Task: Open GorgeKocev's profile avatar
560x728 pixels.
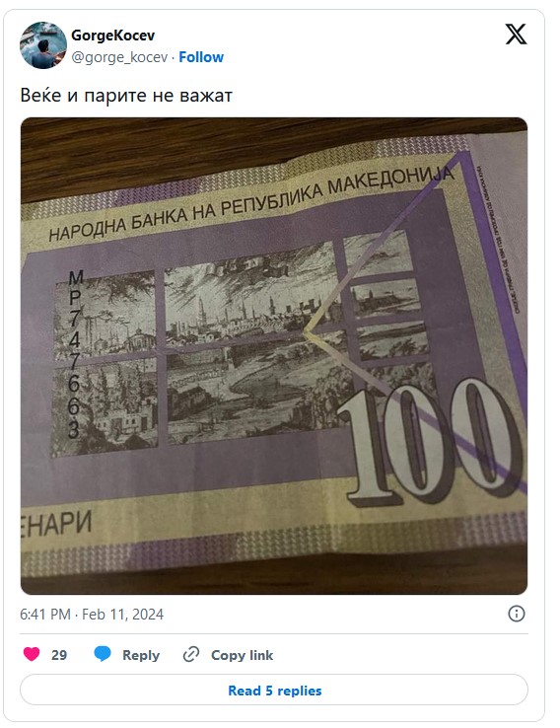Action: (x=43, y=45)
